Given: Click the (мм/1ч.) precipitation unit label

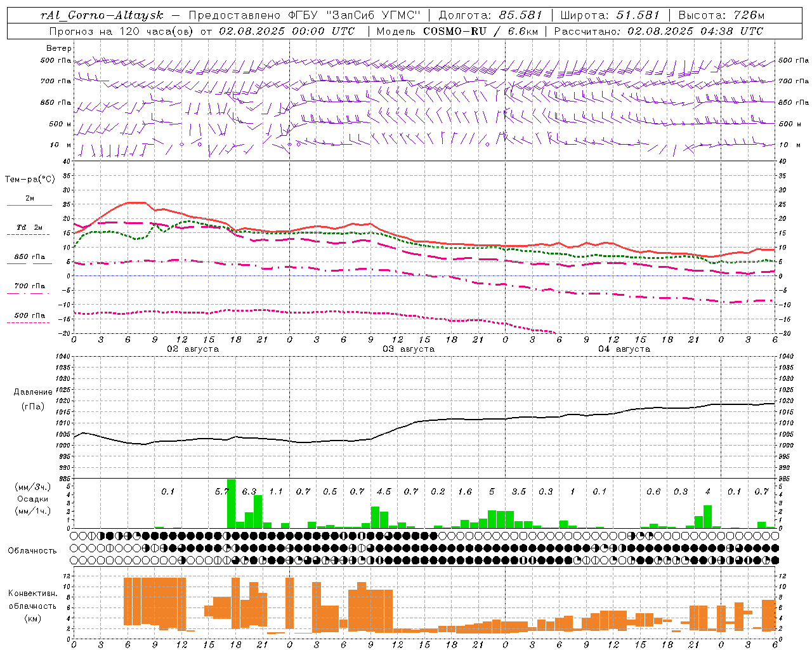Looking at the screenshot, I should click(33, 511).
